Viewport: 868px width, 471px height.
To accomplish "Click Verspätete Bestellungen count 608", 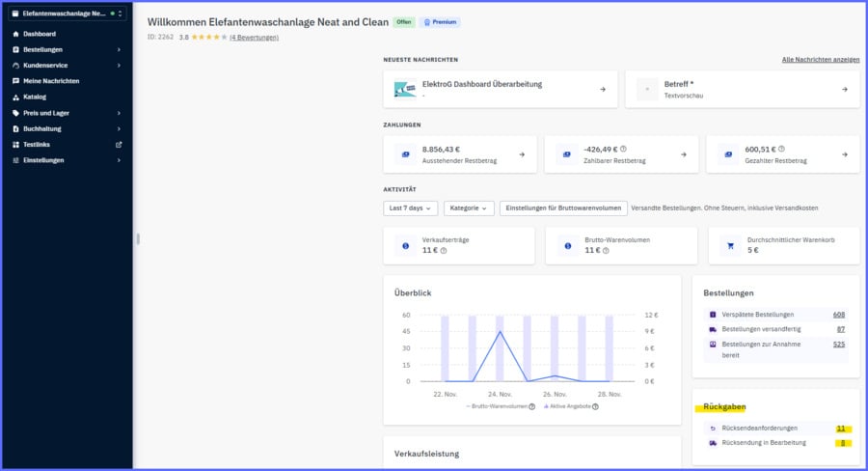I will click(839, 315).
